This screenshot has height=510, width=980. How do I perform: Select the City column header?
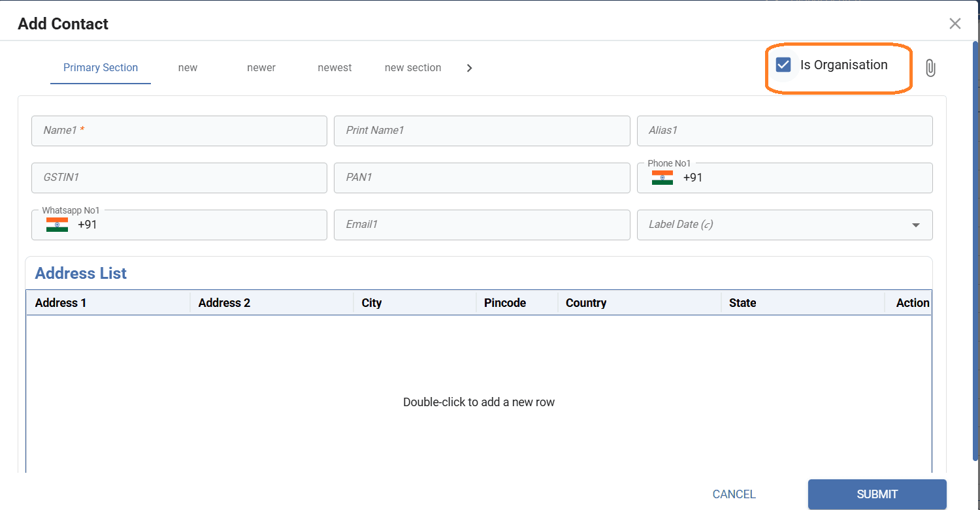[x=414, y=303]
